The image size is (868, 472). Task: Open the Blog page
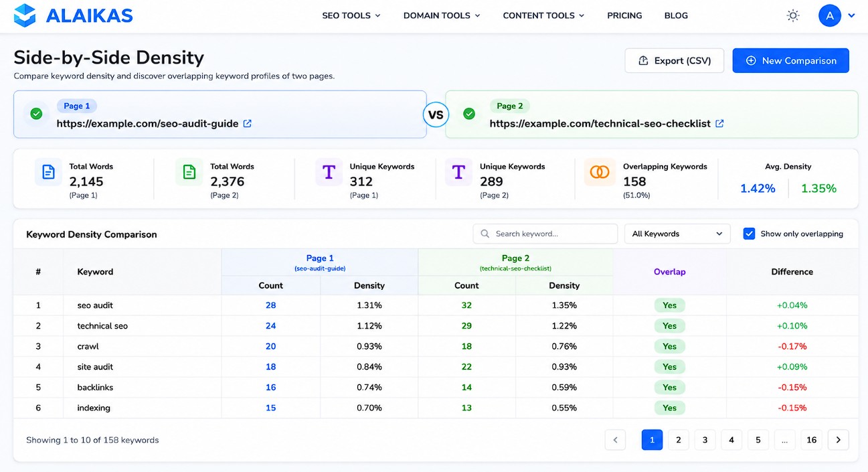(x=676, y=15)
